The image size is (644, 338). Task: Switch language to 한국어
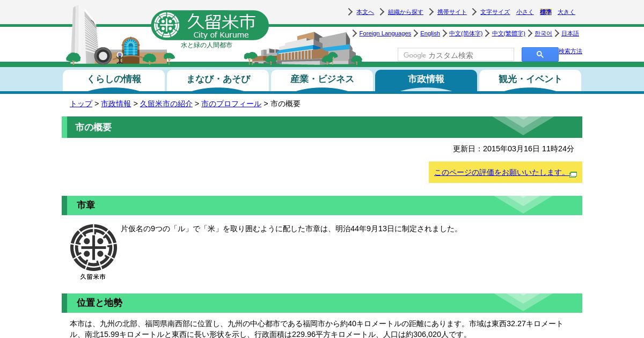point(543,33)
